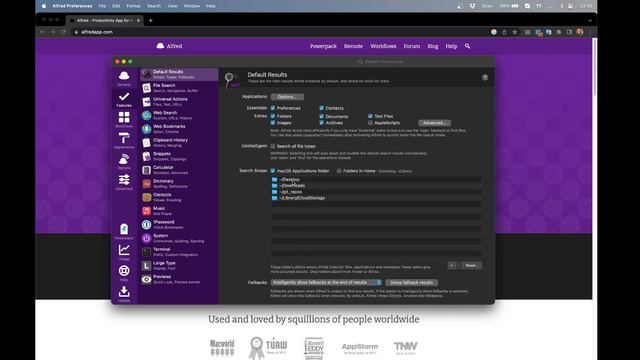Select Music Mini Player feature
The image size is (640, 360).
click(179, 211)
